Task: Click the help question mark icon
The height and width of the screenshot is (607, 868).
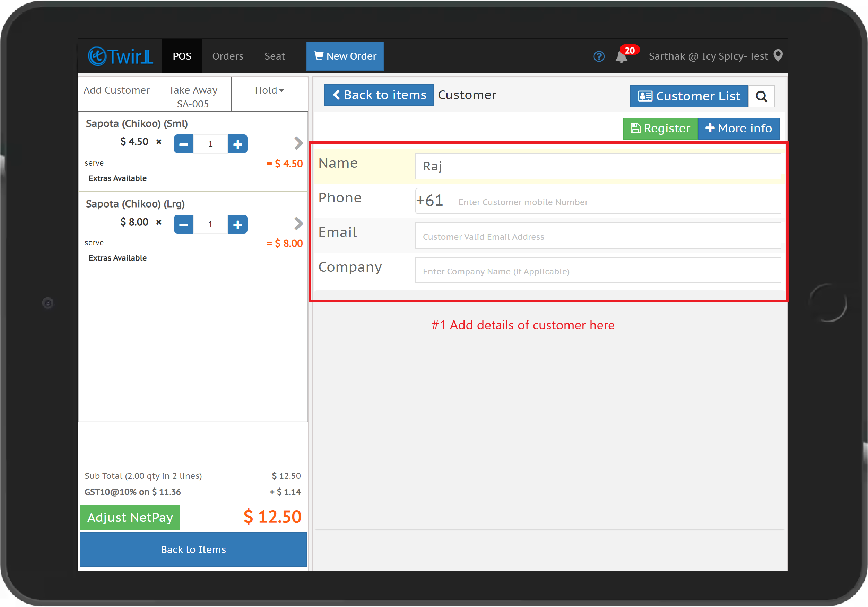Action: (x=599, y=56)
